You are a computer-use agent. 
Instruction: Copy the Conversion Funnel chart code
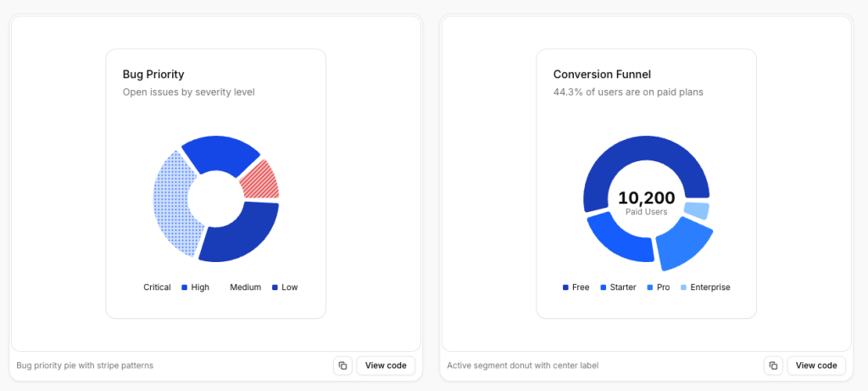[x=773, y=366]
